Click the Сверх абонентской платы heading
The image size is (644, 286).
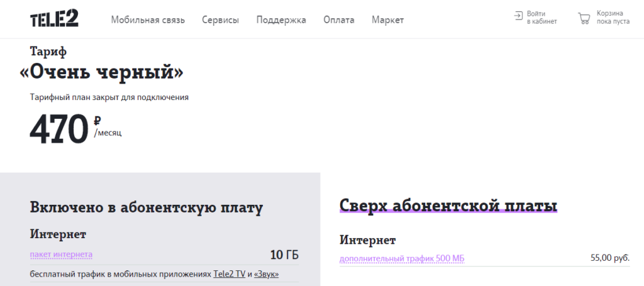click(448, 206)
